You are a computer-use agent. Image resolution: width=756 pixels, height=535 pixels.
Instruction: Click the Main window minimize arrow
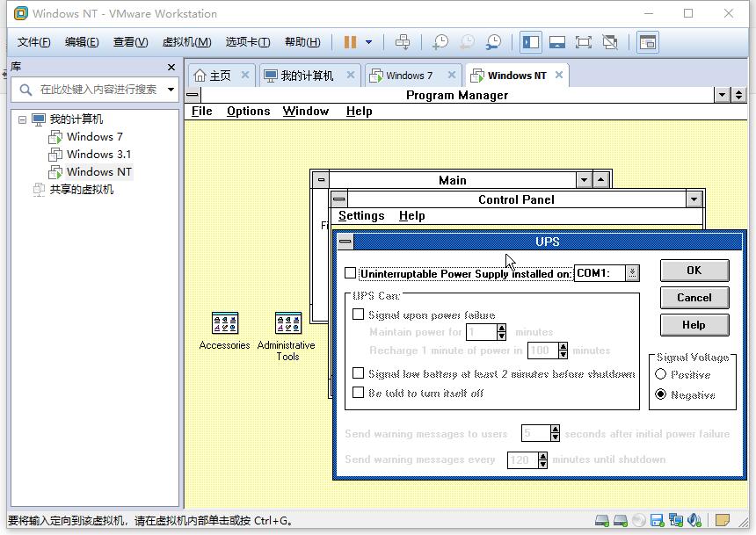(584, 180)
